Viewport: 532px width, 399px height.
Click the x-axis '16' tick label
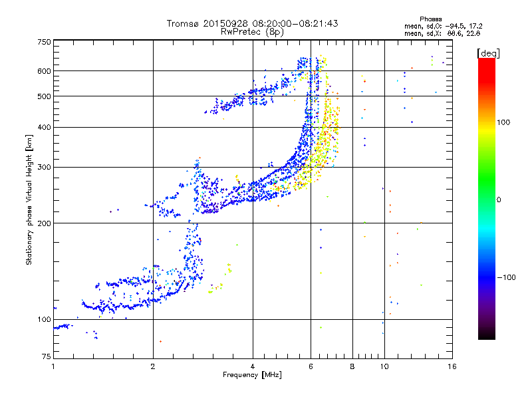point(452,366)
